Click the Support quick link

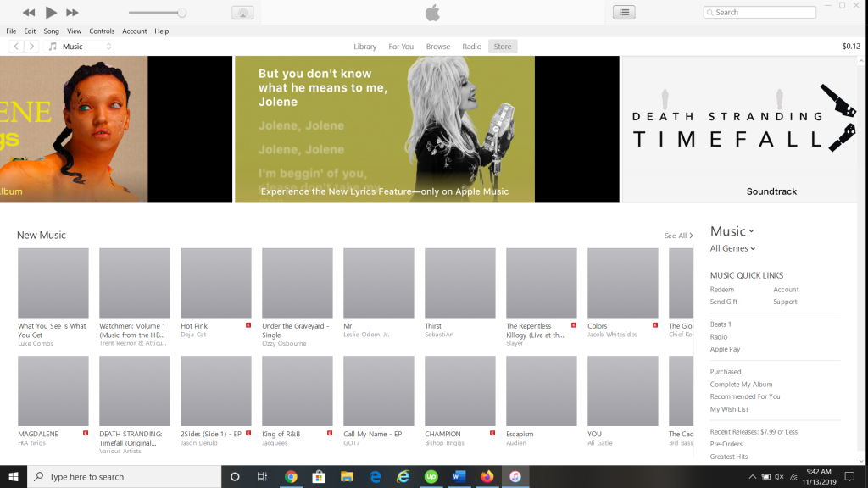pyautogui.click(x=785, y=302)
